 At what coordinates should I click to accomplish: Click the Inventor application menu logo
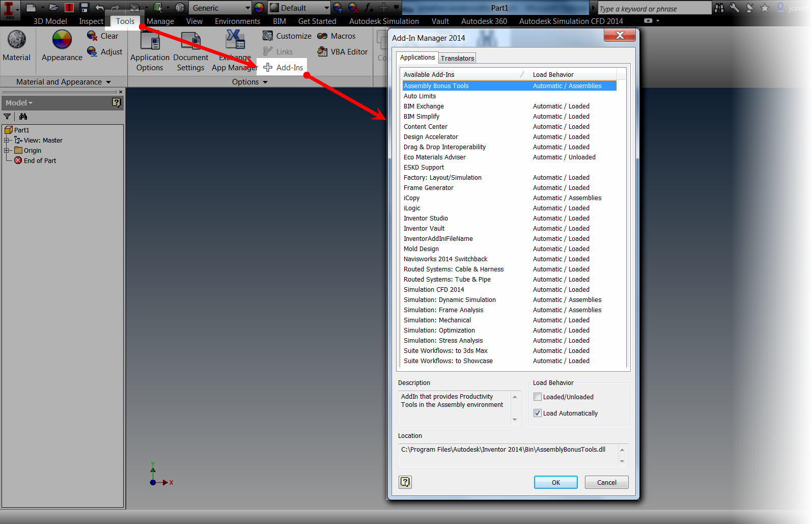coord(10,10)
